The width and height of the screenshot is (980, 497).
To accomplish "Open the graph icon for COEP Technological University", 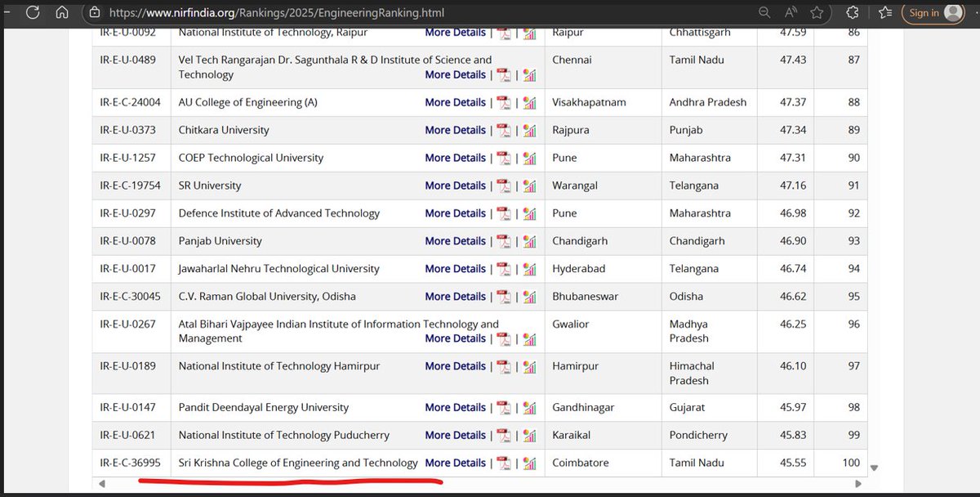I will (529, 158).
